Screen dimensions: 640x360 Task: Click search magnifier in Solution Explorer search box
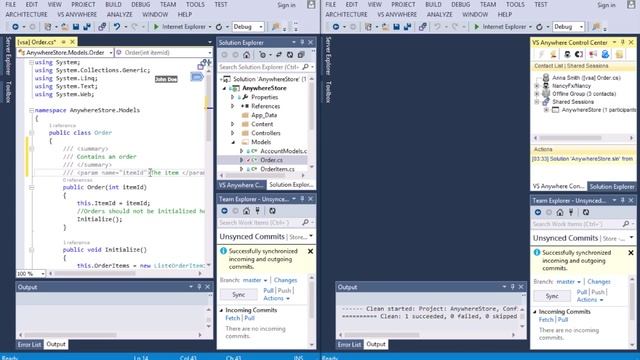point(305,67)
